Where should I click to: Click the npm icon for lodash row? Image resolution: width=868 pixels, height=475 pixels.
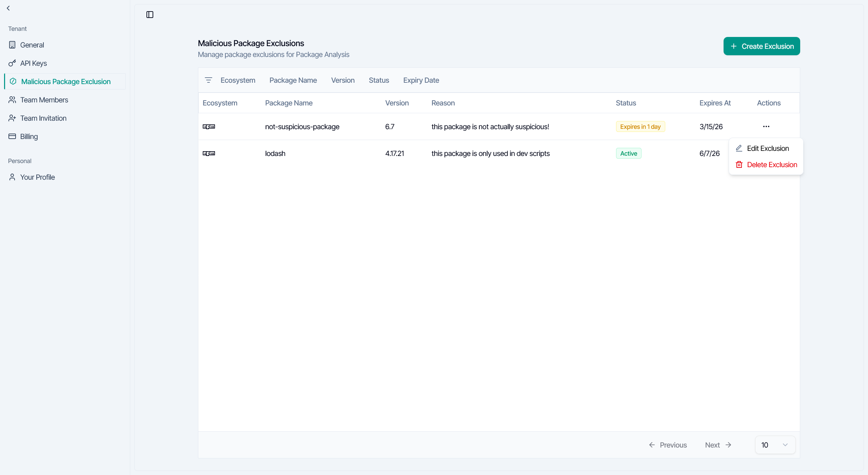pyautogui.click(x=209, y=153)
